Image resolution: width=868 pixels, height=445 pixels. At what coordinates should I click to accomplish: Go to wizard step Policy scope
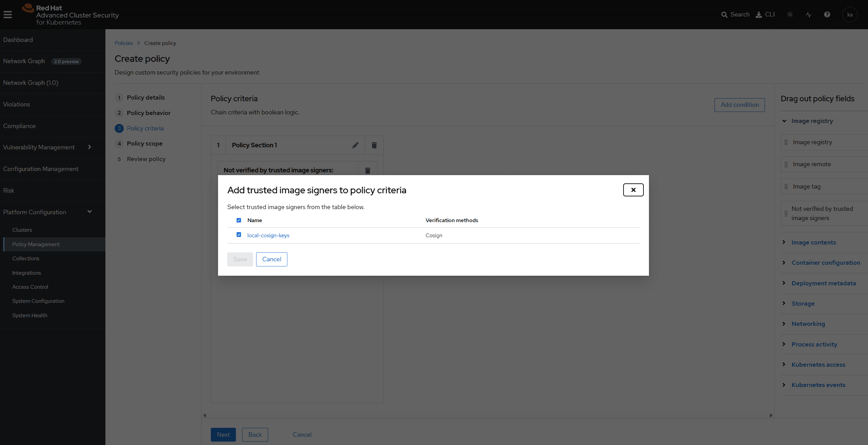(x=139, y=144)
